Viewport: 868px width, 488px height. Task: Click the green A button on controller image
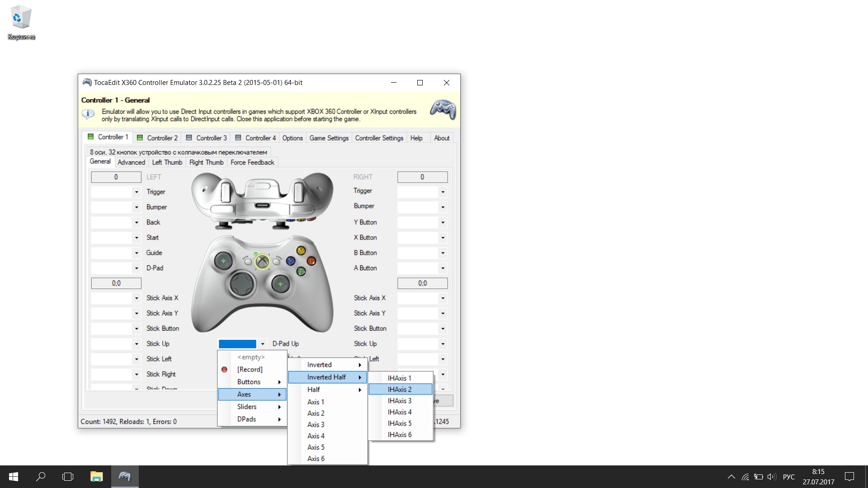click(301, 271)
